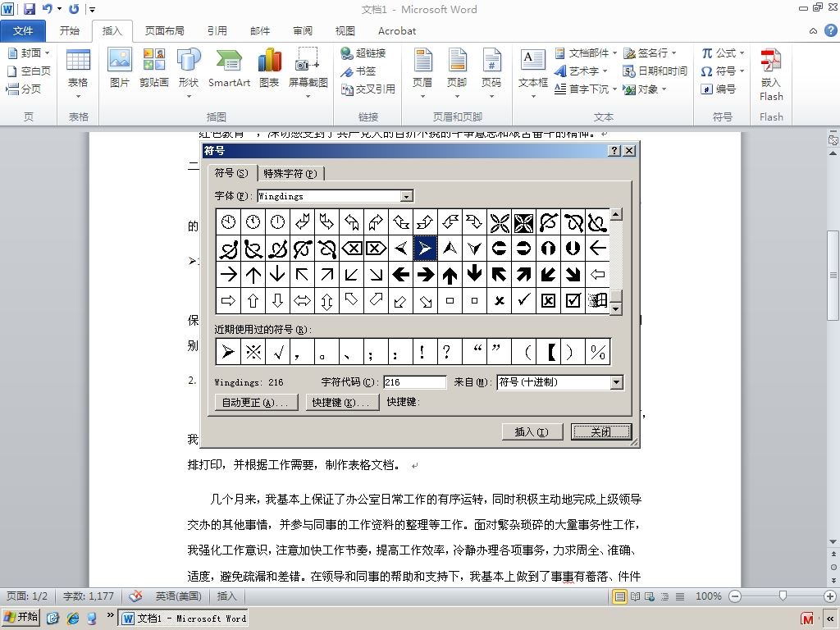The height and width of the screenshot is (630, 840).
Task: Click the Save icon in quick access
Action: pos(30,9)
